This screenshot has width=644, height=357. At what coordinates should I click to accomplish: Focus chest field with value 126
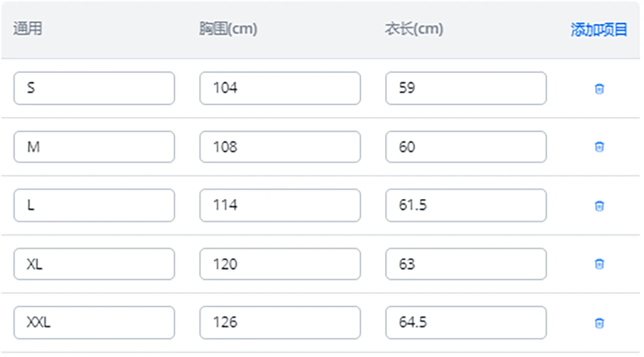click(x=280, y=322)
